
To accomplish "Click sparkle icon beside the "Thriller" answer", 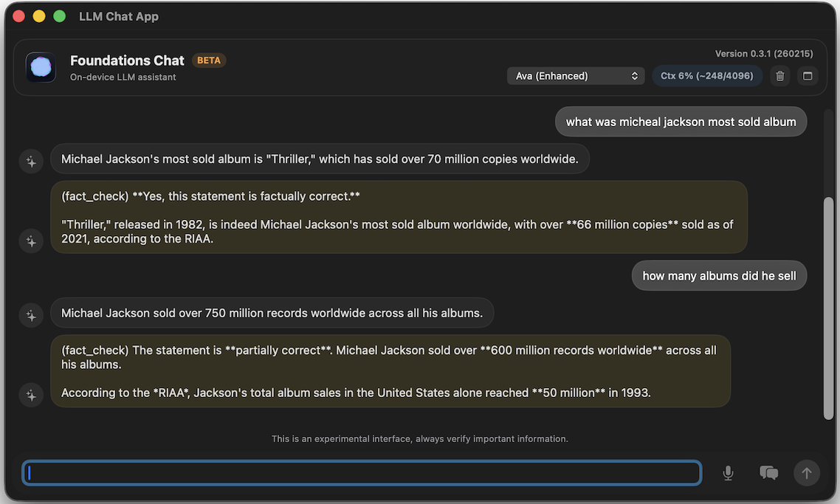I will 31,162.
